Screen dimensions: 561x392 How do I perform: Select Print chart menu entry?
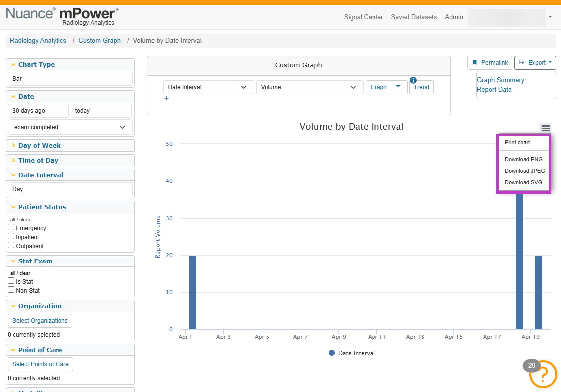click(x=524, y=142)
